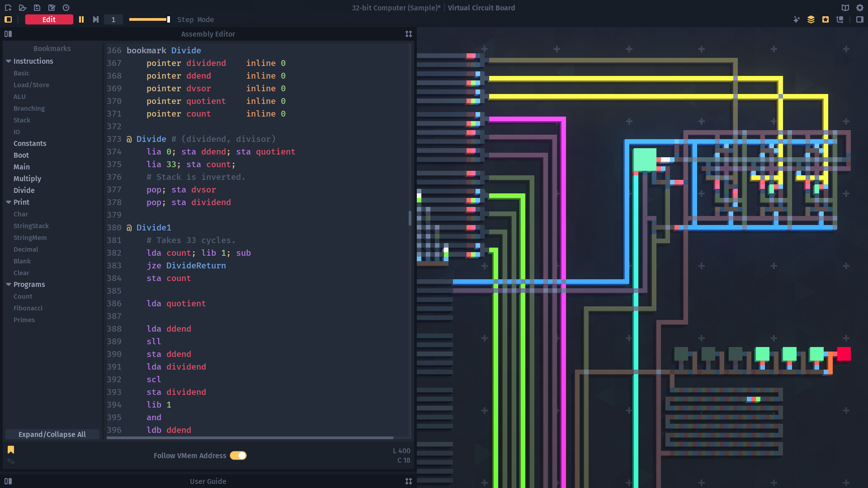The height and width of the screenshot is (488, 868).
Task: Click the sparkles effects icon
Action: tap(797, 19)
